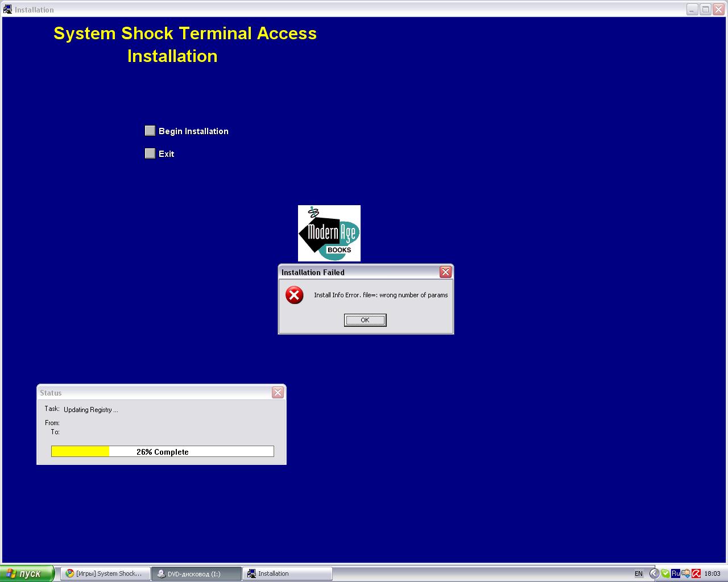Expand hidden tray icons arrow
This screenshot has height=582, width=728.
coord(654,574)
